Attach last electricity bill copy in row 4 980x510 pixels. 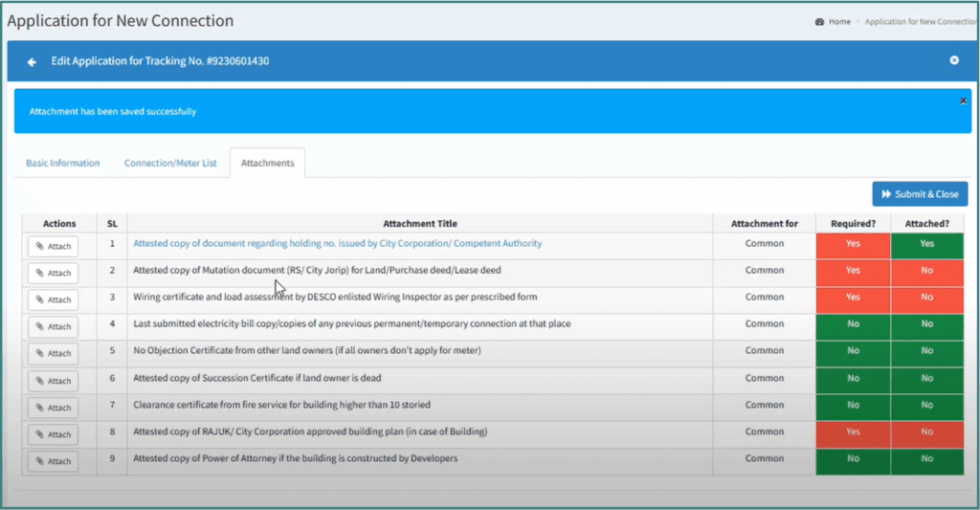click(54, 326)
